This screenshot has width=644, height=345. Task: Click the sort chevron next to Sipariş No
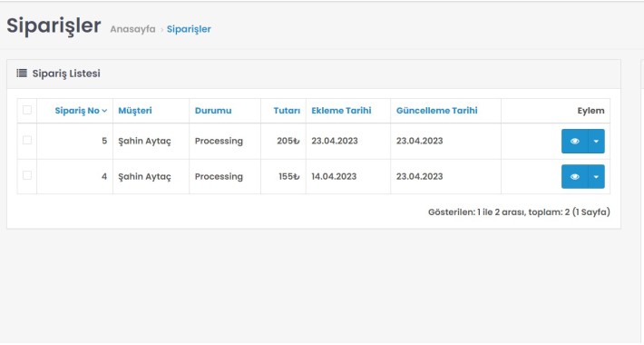coord(104,111)
